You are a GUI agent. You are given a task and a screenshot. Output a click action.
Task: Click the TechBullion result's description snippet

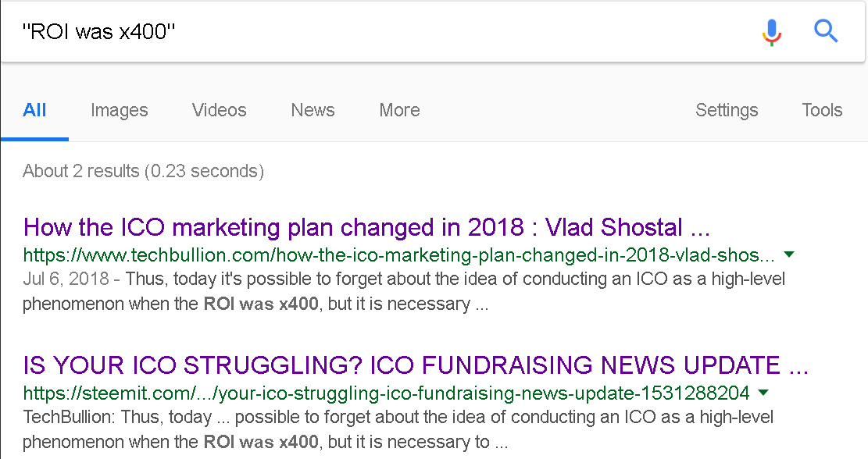point(404,291)
